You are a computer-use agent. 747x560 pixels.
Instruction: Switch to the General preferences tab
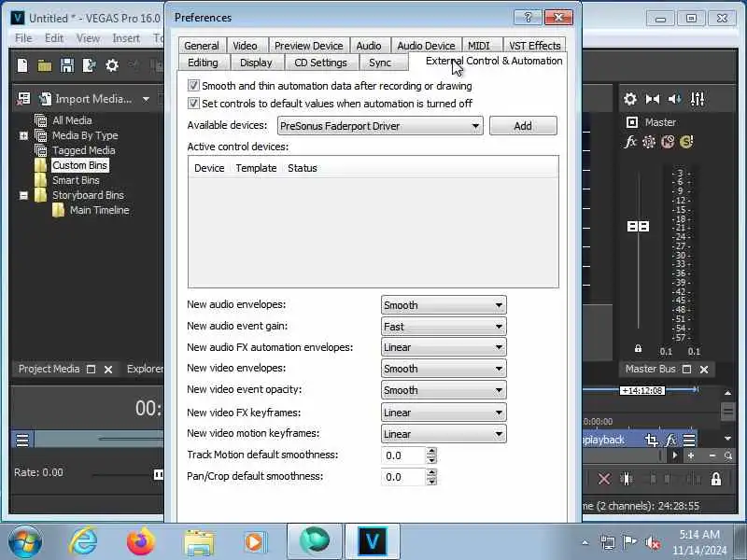[202, 46]
